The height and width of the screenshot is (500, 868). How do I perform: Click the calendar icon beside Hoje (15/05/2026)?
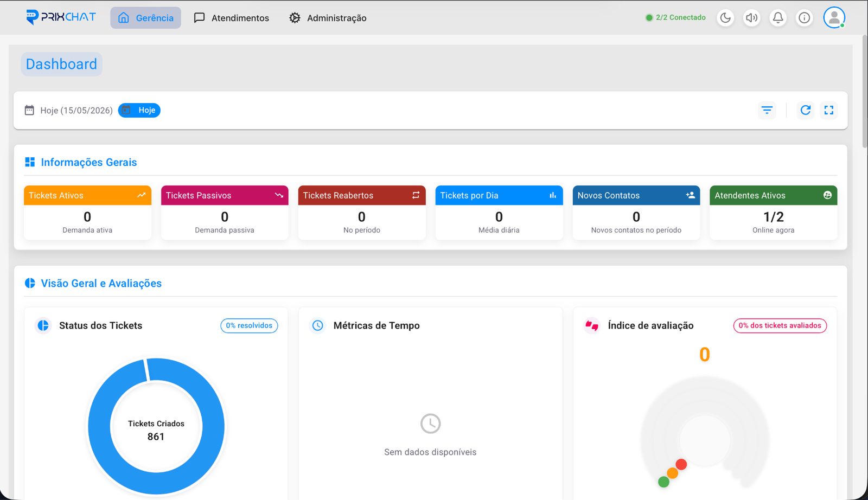click(29, 110)
